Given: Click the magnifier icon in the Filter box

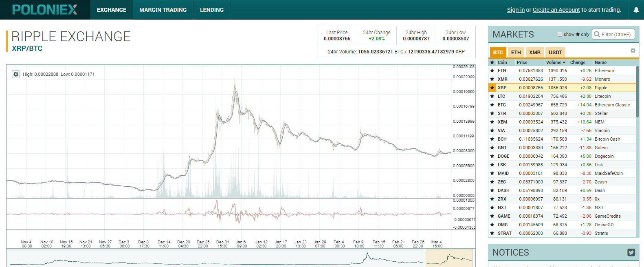Looking at the screenshot, I should tap(597, 34).
